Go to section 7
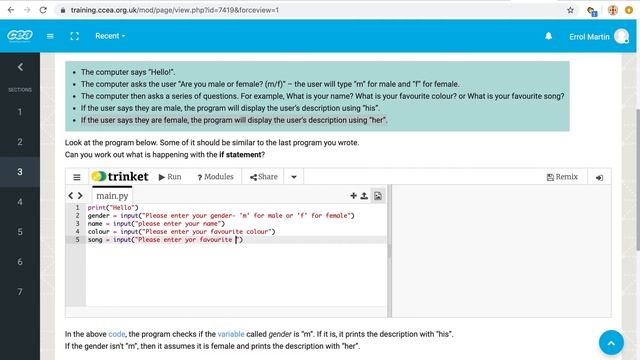The height and width of the screenshot is (360, 640). (20, 292)
